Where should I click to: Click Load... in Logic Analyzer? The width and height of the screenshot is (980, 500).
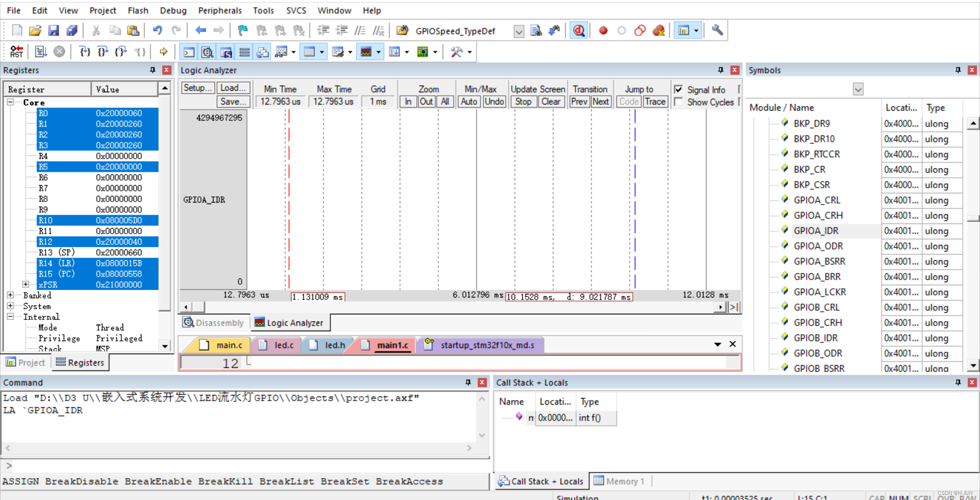coord(233,88)
